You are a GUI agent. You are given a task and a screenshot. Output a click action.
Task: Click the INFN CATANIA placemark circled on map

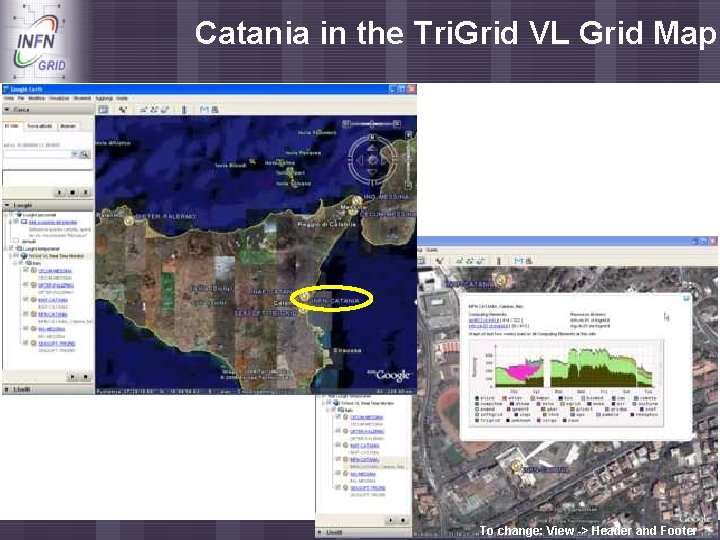[x=304, y=296]
